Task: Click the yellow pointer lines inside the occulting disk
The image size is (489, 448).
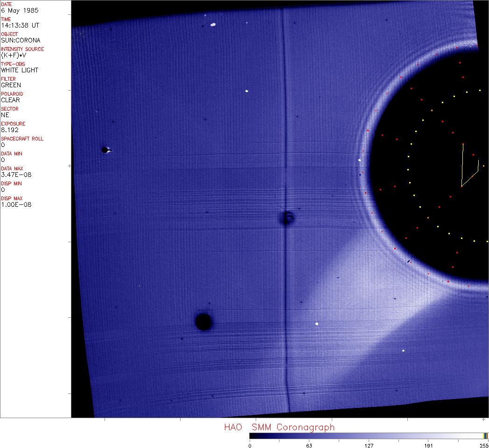Action: tap(468, 168)
